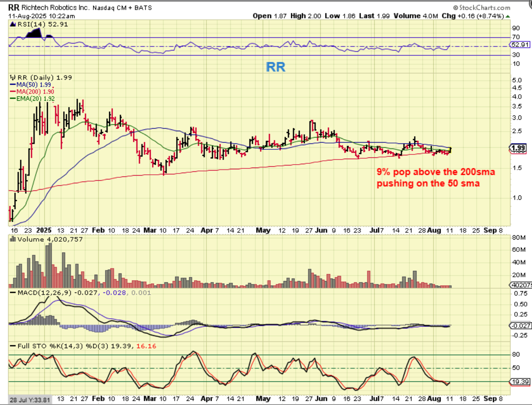The height and width of the screenshot is (405, 532).
Task: Click the 80M volume axis label
Action: [519, 238]
